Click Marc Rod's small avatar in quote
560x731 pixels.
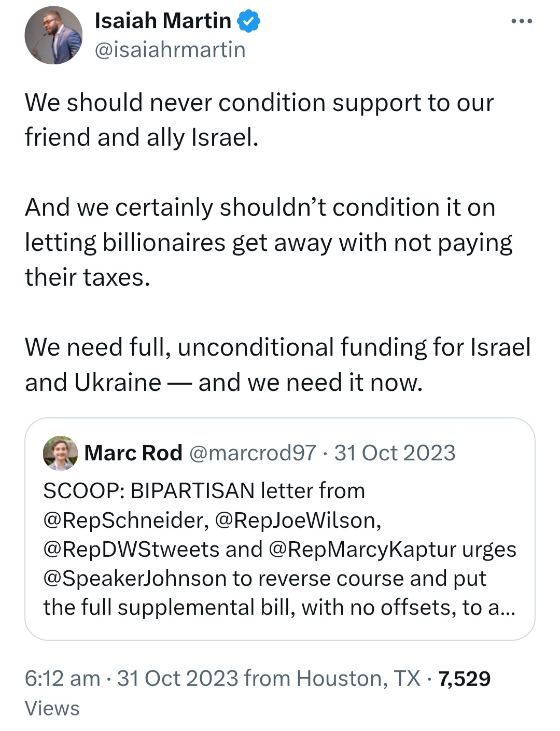pyautogui.click(x=60, y=453)
